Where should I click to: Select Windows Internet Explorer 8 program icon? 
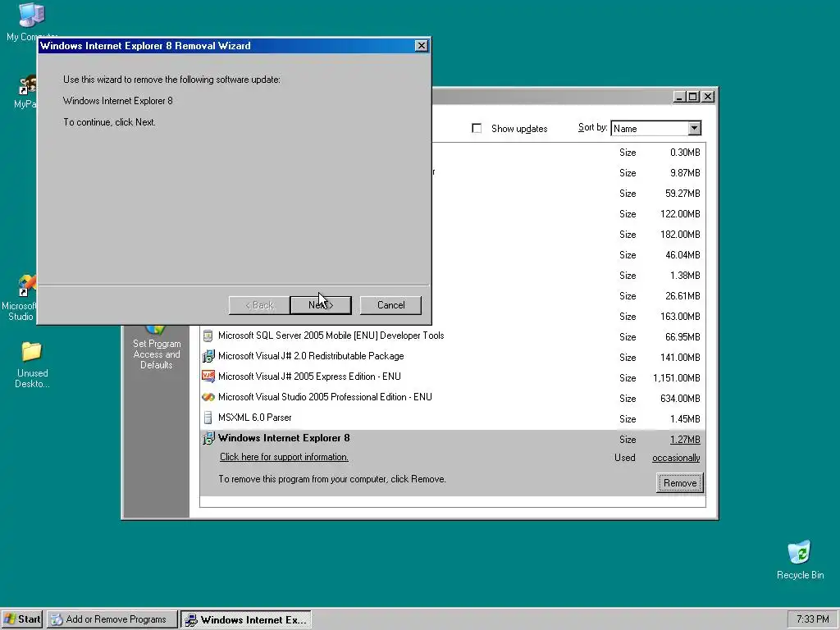click(208, 438)
